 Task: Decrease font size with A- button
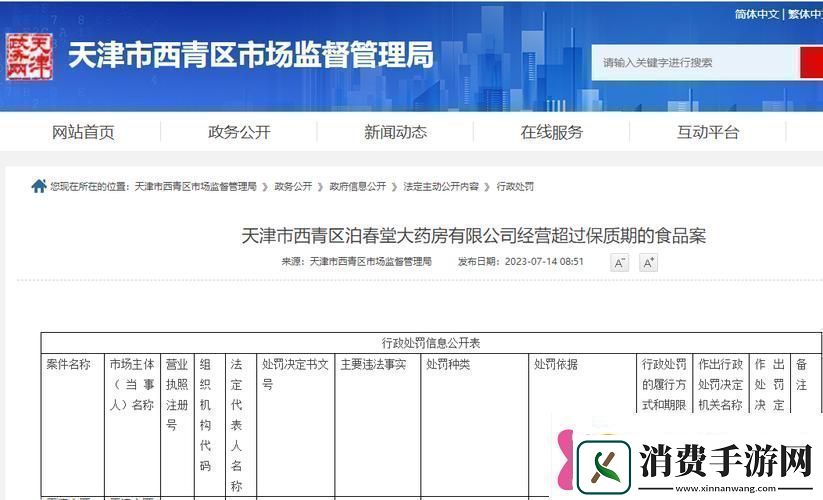pyautogui.click(x=619, y=262)
